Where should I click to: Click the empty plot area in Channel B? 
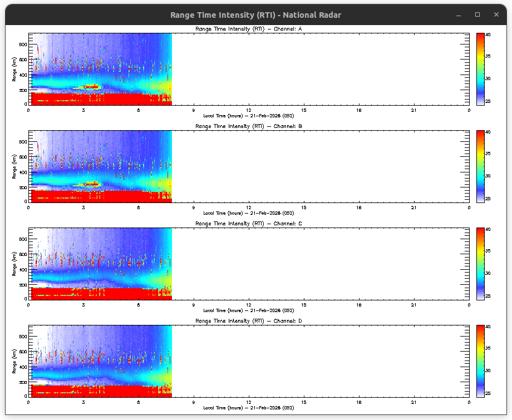(x=320, y=166)
